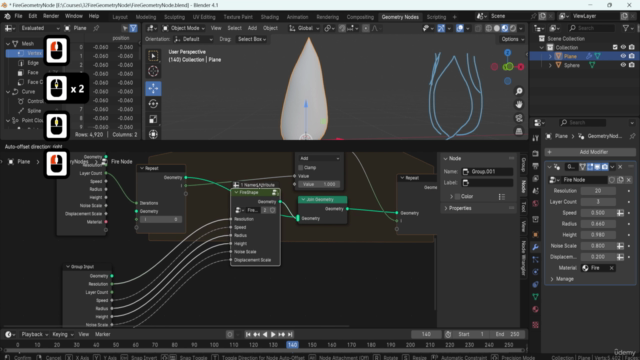Open the Material properties tab icon
The width and height of the screenshot is (640, 360).
536,309
